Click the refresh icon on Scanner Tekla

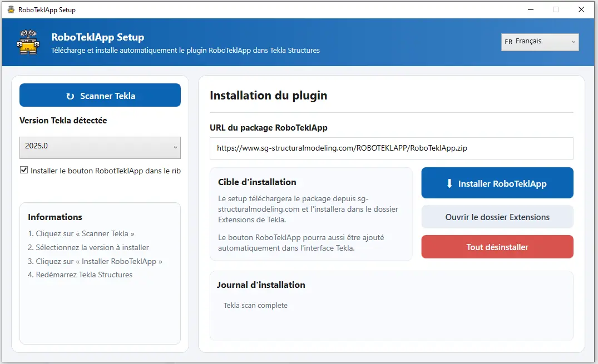(70, 96)
